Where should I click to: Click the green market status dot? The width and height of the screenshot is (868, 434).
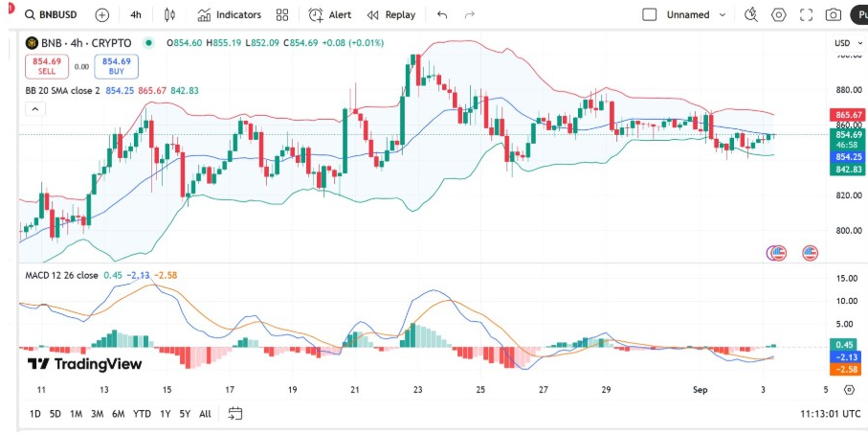(148, 43)
